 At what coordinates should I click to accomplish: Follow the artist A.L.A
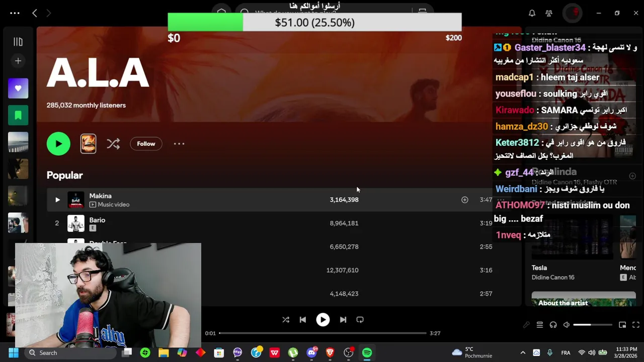(x=146, y=144)
